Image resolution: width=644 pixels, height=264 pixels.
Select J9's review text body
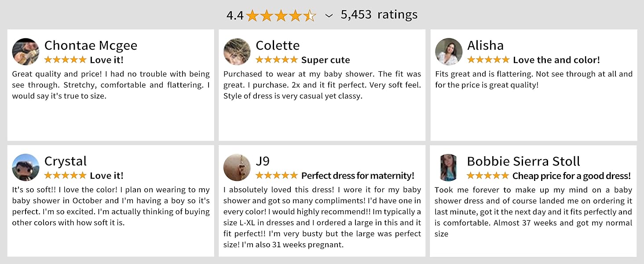(322, 217)
